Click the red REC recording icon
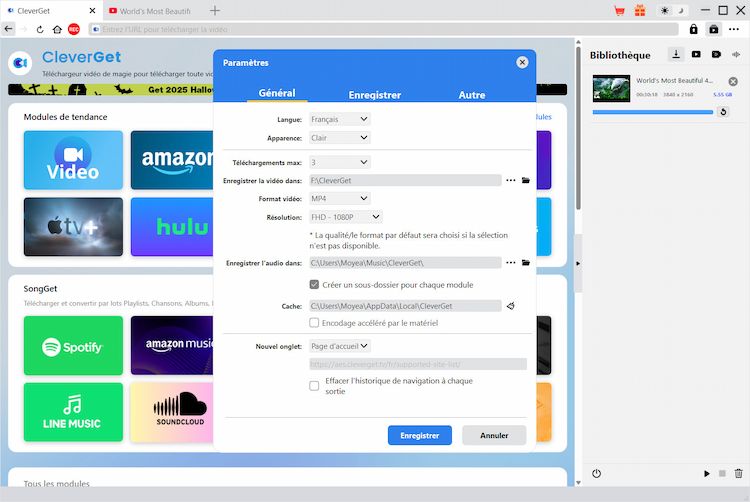Image resolution: width=750 pixels, height=502 pixels. (74, 30)
